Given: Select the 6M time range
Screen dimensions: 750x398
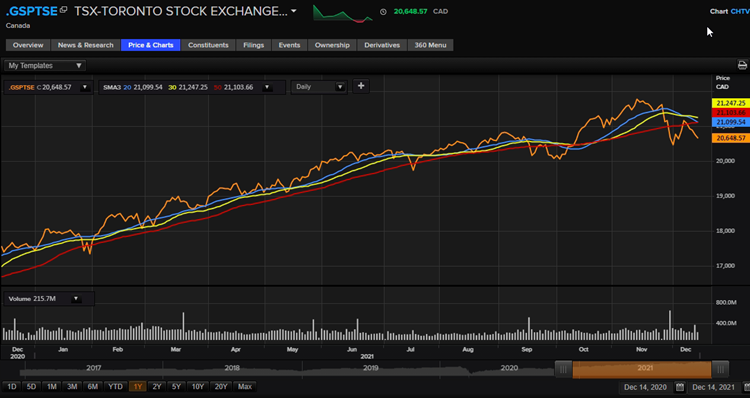Looking at the screenshot, I should pyautogui.click(x=92, y=387).
